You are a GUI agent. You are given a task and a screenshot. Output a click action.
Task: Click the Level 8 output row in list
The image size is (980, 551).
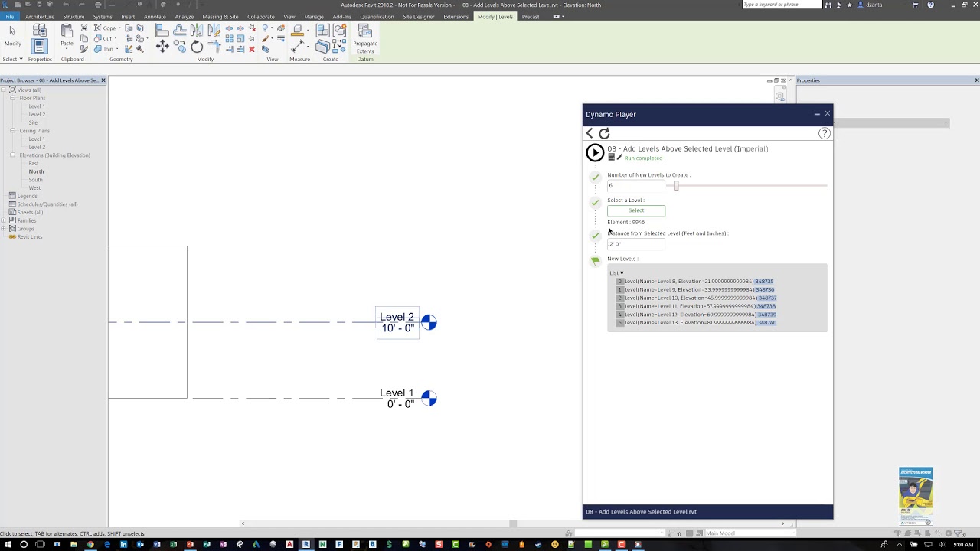696,282
